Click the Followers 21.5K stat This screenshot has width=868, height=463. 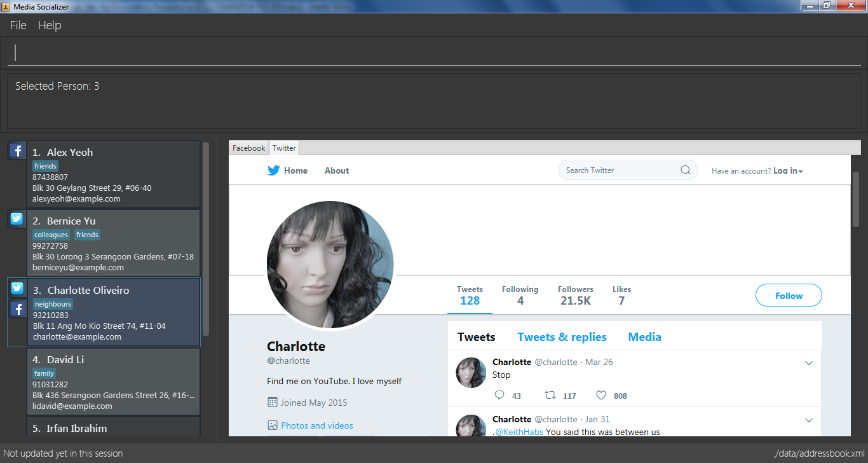point(576,296)
